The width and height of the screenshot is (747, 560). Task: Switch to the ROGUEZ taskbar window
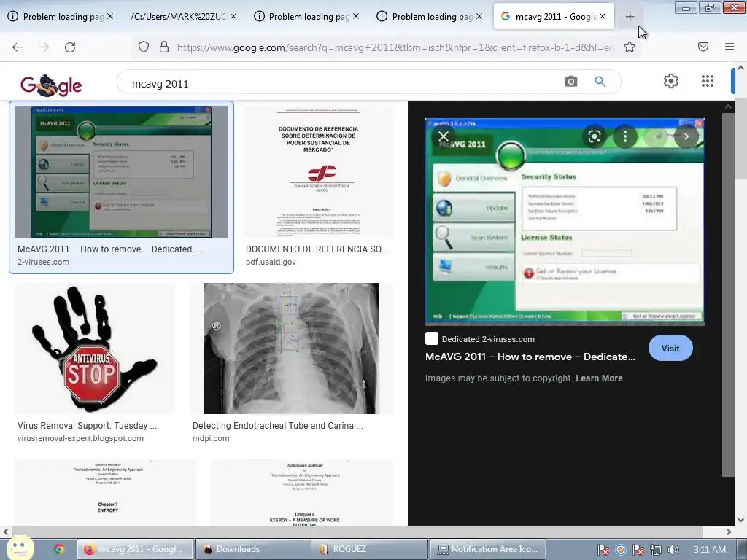pos(370,549)
